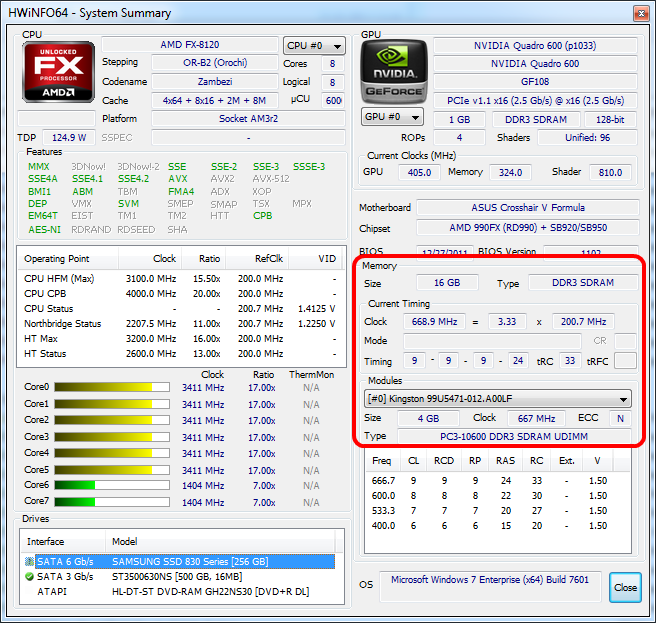Screen dimensions: 656x623
Task: Click the Core0 usage bar
Action: [x=118, y=387]
